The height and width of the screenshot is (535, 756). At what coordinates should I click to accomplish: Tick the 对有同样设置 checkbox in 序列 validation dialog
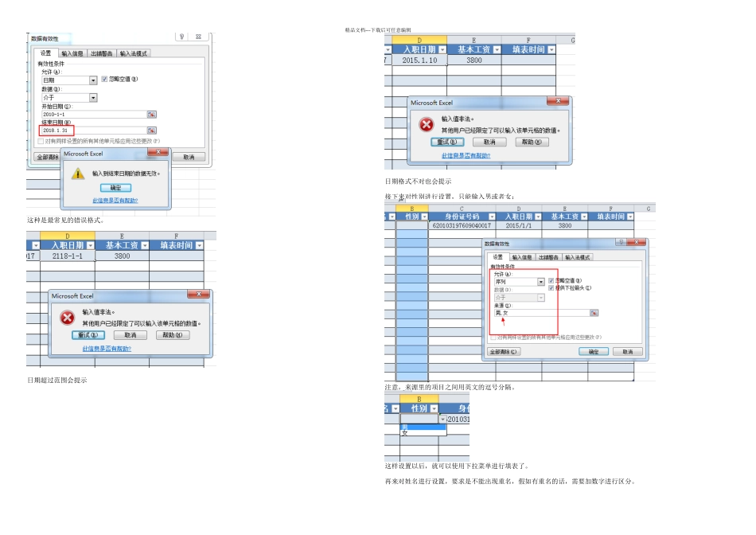(x=493, y=338)
